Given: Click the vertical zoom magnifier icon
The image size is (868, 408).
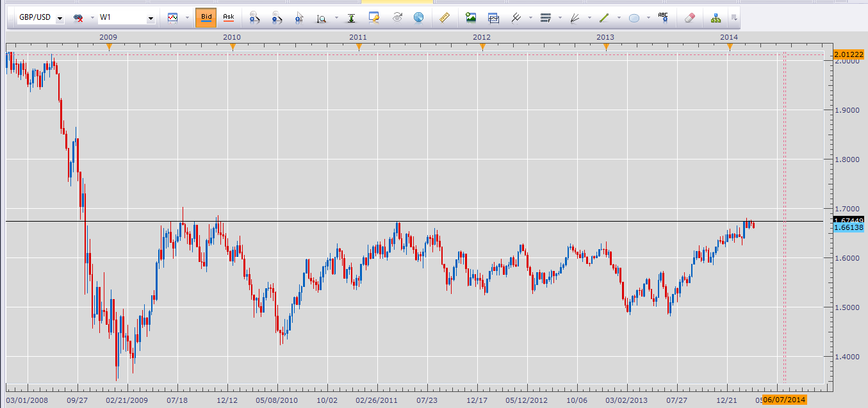Looking at the screenshot, I should click(x=322, y=19).
